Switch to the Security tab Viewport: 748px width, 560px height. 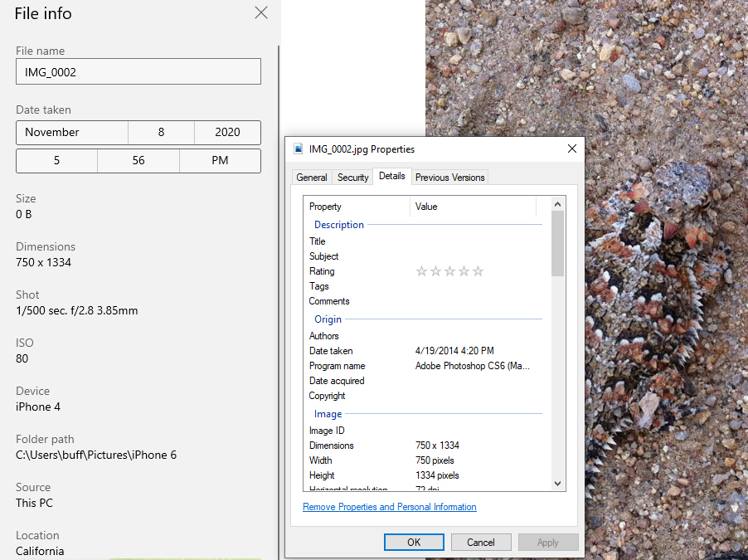coord(352,178)
